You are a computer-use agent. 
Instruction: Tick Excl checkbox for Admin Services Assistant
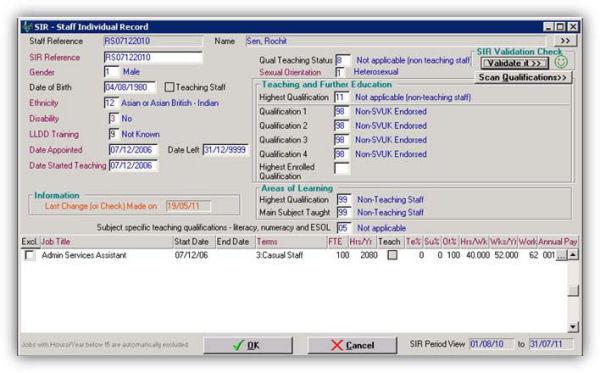[x=29, y=255]
